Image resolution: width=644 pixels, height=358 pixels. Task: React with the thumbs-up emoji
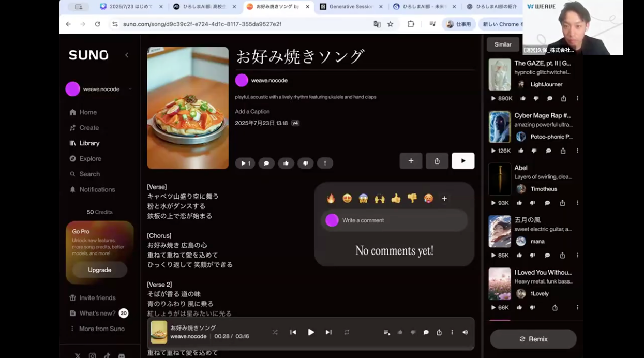coord(396,199)
